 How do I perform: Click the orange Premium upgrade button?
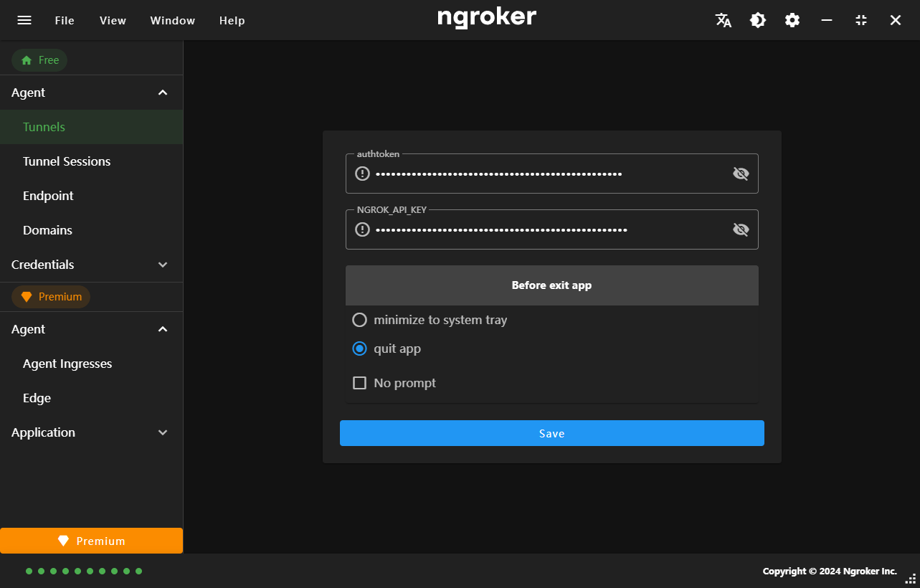tap(91, 541)
